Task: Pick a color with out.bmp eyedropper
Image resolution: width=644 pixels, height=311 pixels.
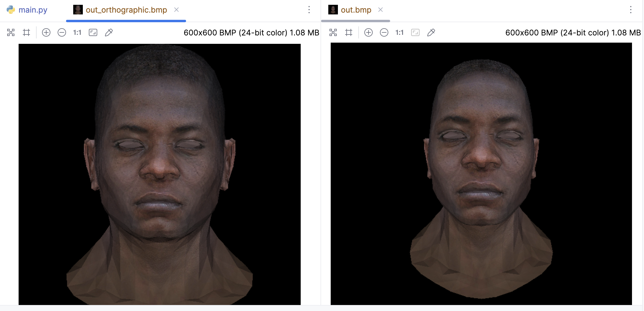Action: click(431, 32)
